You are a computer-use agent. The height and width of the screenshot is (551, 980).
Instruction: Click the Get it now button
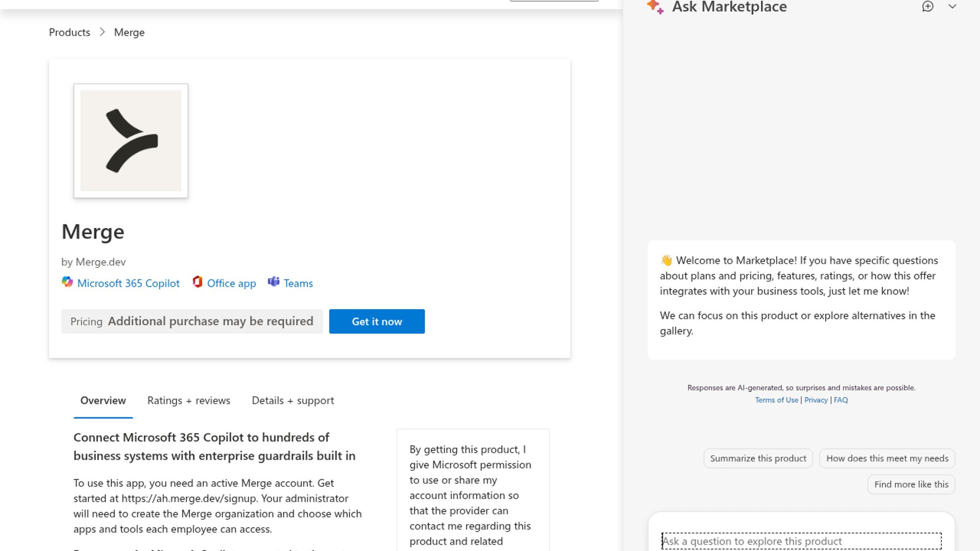tap(377, 321)
